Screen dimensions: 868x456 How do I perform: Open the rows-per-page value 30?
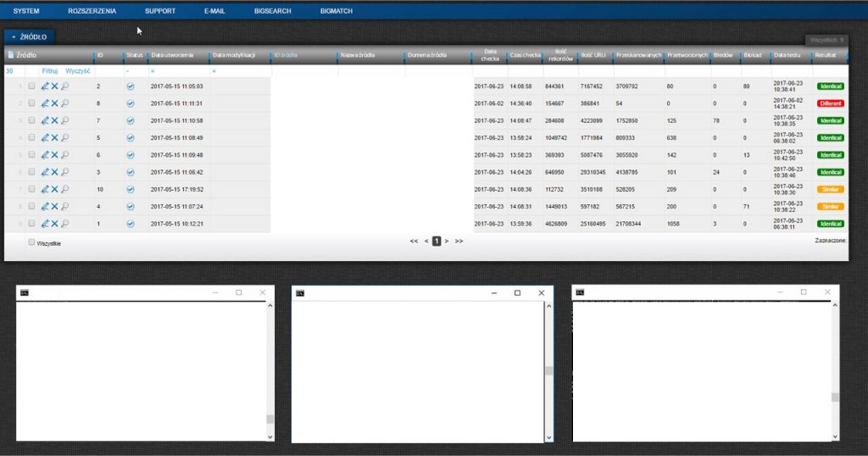coord(9,71)
